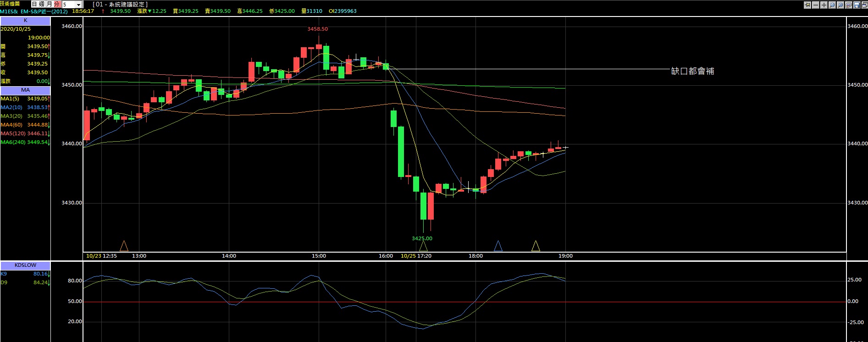This screenshot has width=868, height=342.
Task: Click the restore windows icon
Action: 865,5
